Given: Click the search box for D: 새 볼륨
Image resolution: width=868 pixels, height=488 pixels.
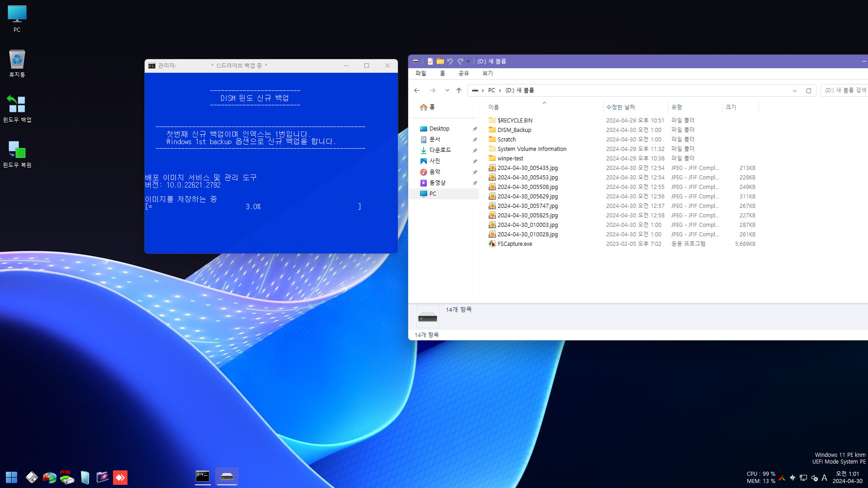Looking at the screenshot, I should (844, 90).
